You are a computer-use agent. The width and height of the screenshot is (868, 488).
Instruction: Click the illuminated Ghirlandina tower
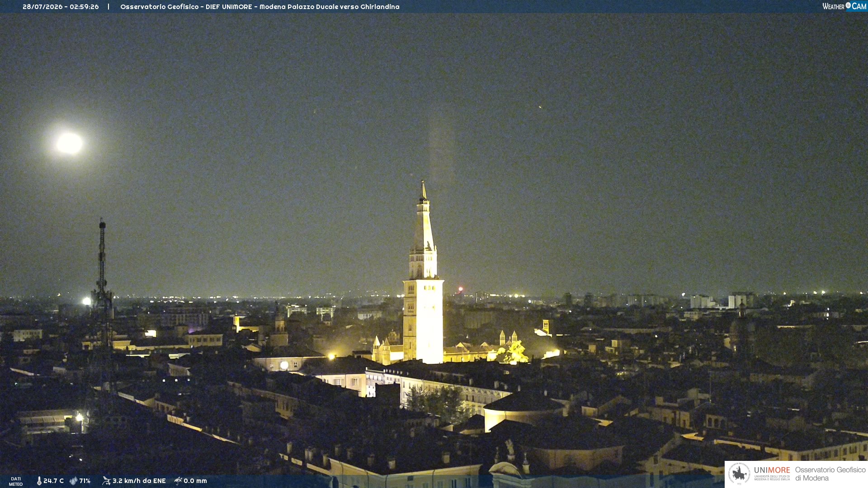click(423, 289)
